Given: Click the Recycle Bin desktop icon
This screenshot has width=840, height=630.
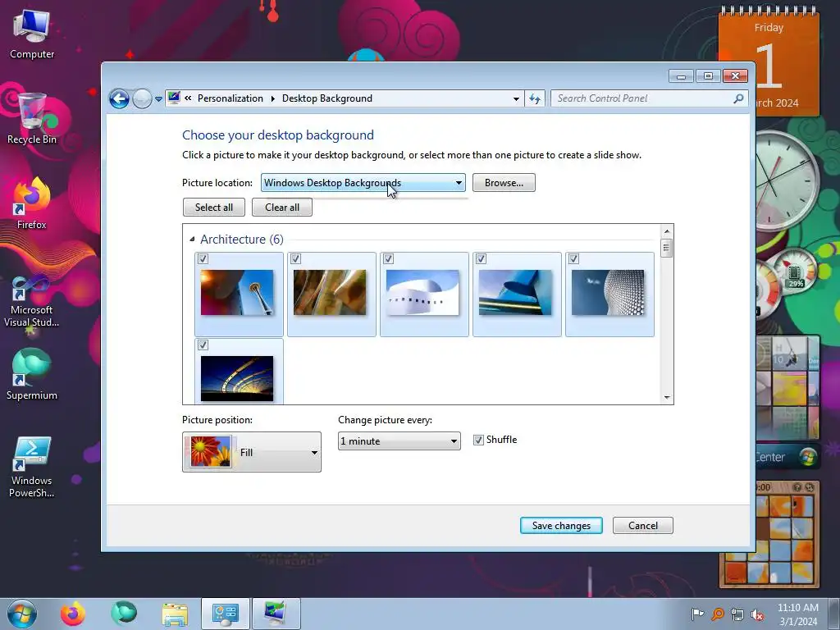Looking at the screenshot, I should 32,119.
